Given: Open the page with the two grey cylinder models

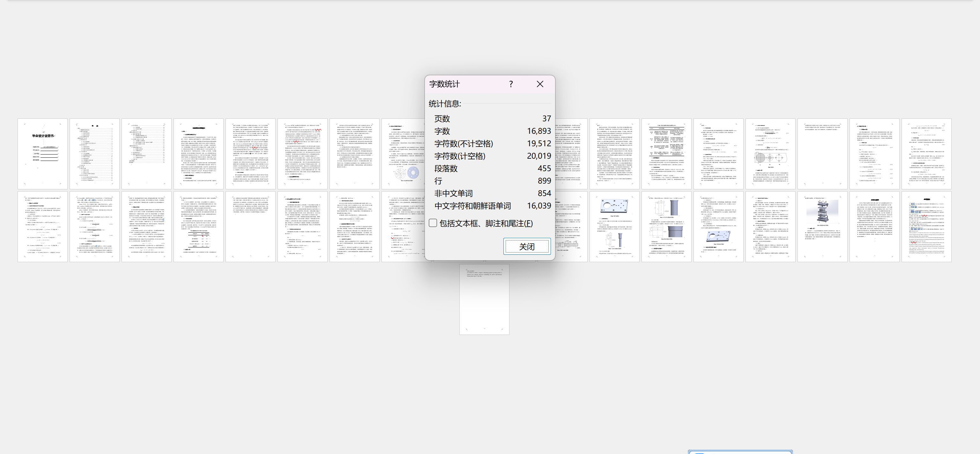Looking at the screenshot, I should click(x=666, y=227).
